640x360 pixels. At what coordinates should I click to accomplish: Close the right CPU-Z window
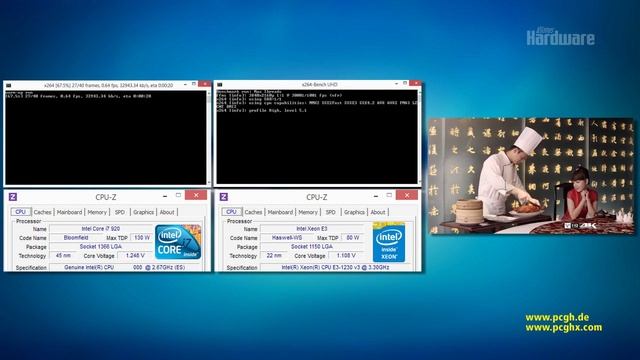pyautogui.click(x=407, y=195)
